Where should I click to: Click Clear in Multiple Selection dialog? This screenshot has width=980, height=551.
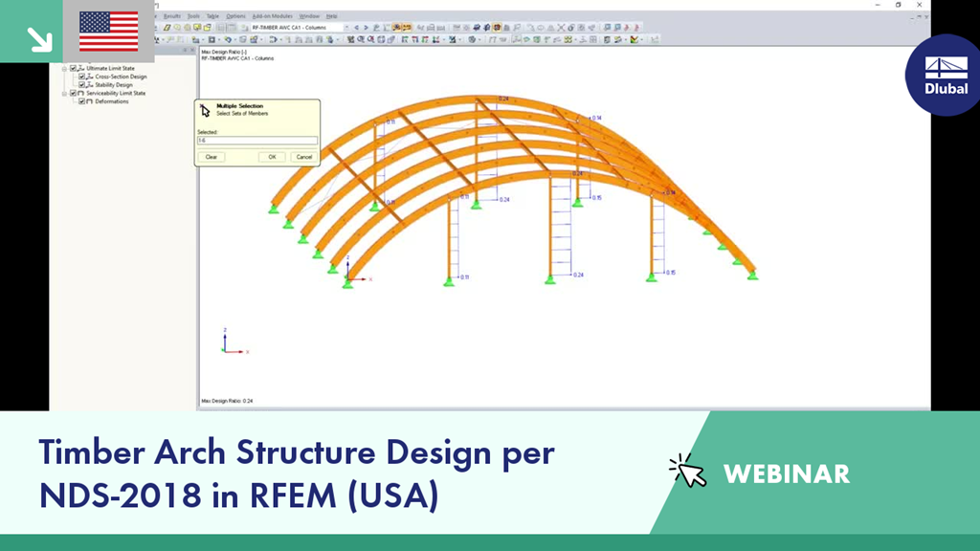tap(212, 157)
